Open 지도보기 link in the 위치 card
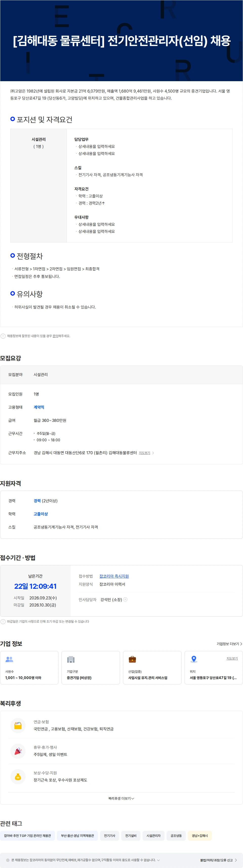The height and width of the screenshot is (868, 243). pos(232,658)
